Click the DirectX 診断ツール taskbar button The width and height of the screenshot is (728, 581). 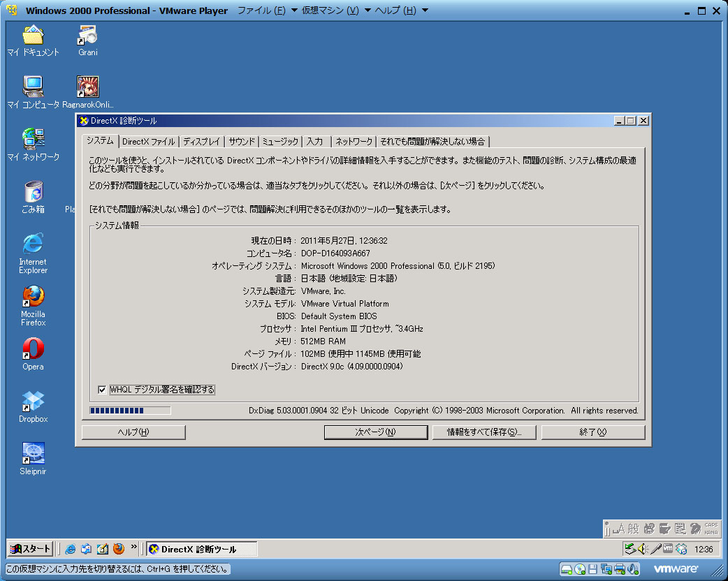(x=202, y=549)
